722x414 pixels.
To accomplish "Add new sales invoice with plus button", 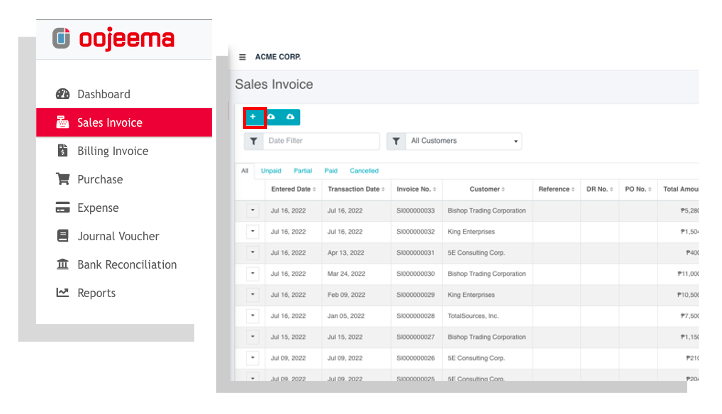I will [253, 117].
